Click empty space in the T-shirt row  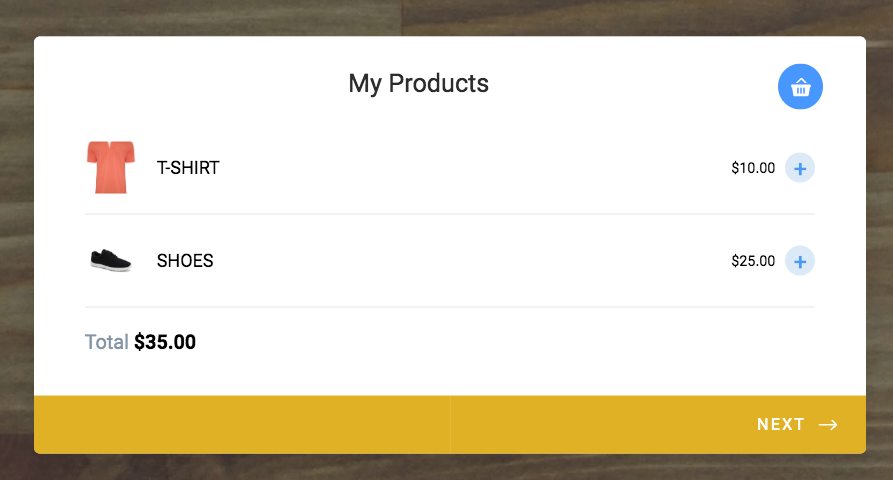[x=473, y=168]
